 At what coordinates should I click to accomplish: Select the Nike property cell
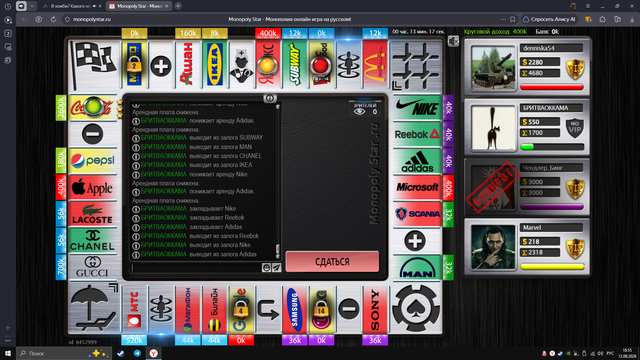(417, 107)
